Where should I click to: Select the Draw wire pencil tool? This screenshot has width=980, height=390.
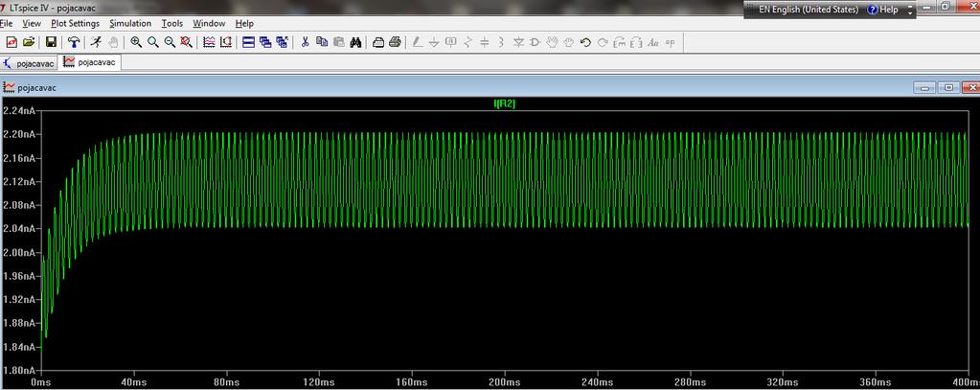(x=417, y=42)
